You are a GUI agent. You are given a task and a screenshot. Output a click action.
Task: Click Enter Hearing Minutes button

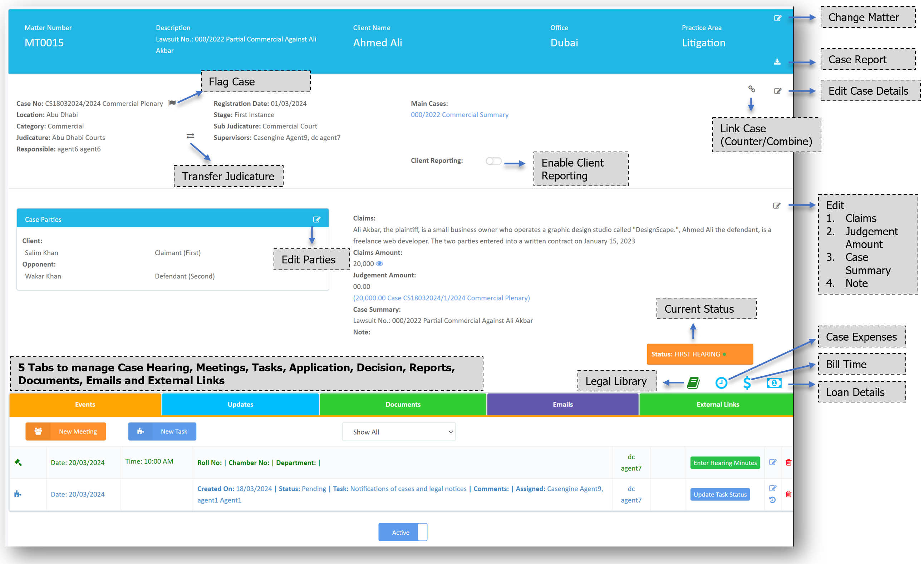coord(724,462)
